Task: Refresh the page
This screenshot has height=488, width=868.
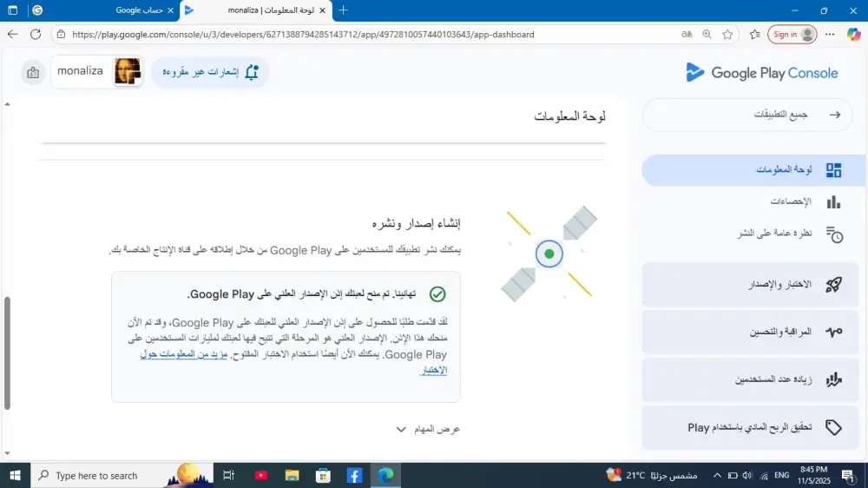Action: tap(36, 35)
